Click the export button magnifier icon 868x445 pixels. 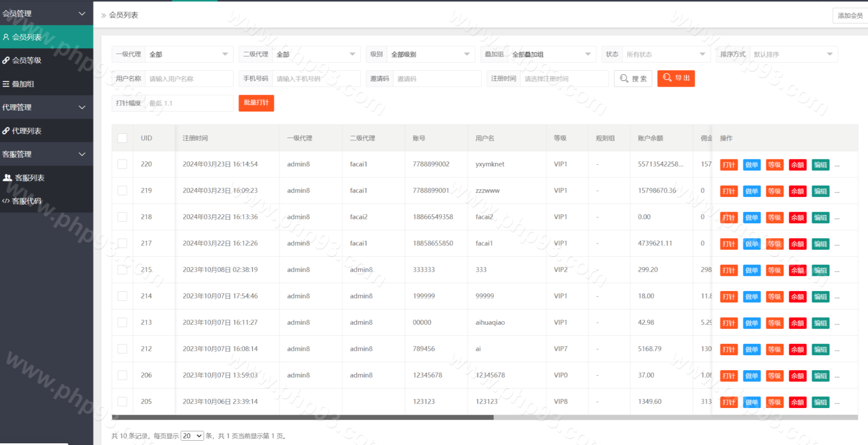tap(667, 78)
